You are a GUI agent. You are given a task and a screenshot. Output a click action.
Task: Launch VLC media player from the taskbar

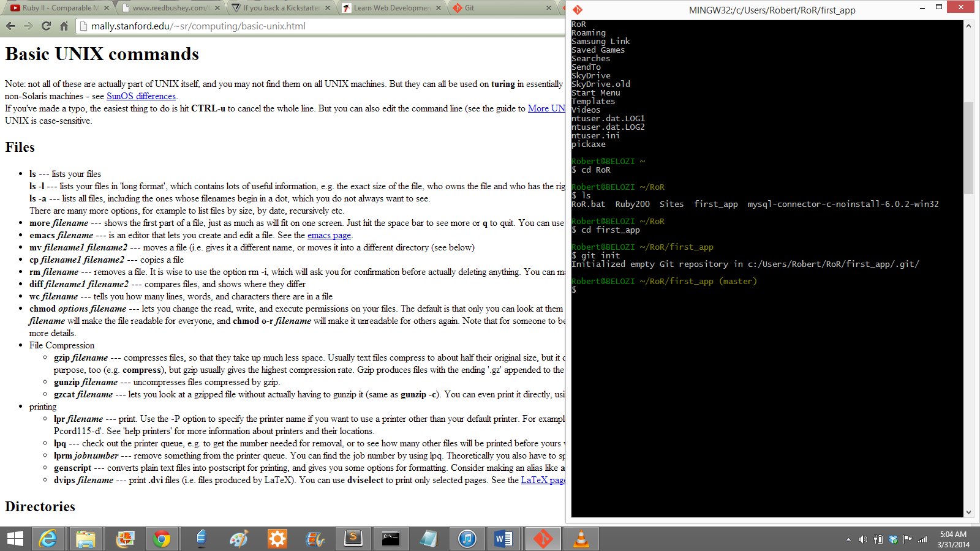pyautogui.click(x=581, y=539)
